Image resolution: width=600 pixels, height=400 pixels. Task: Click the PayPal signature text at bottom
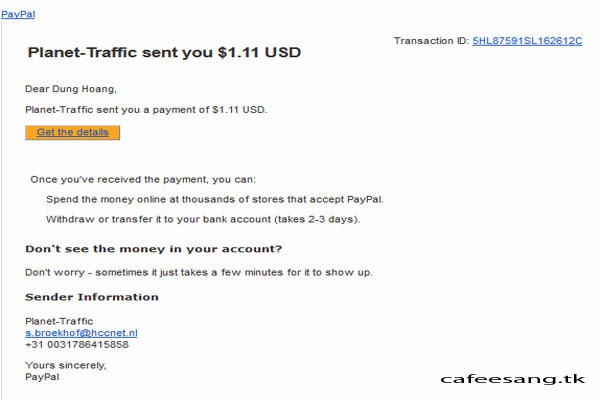click(42, 377)
